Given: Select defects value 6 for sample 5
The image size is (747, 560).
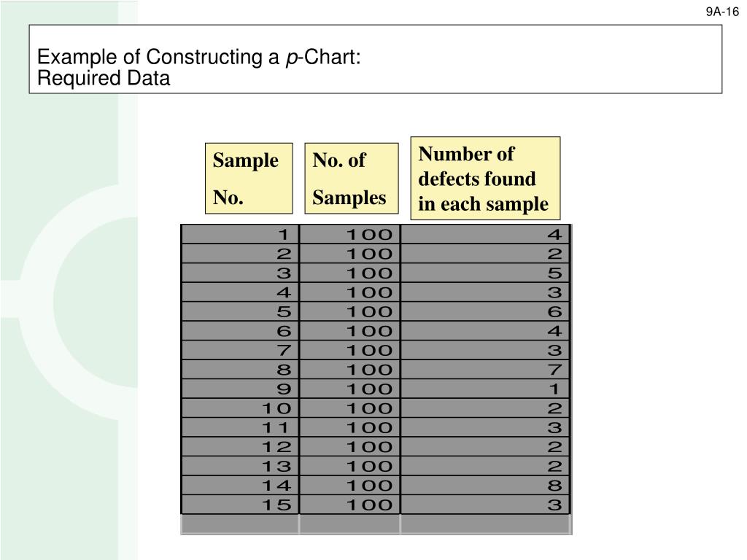Looking at the screenshot, I should tap(485, 311).
